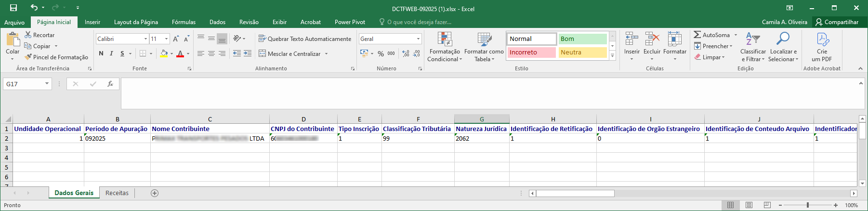Click the zoom slider in status bar

[808, 205]
